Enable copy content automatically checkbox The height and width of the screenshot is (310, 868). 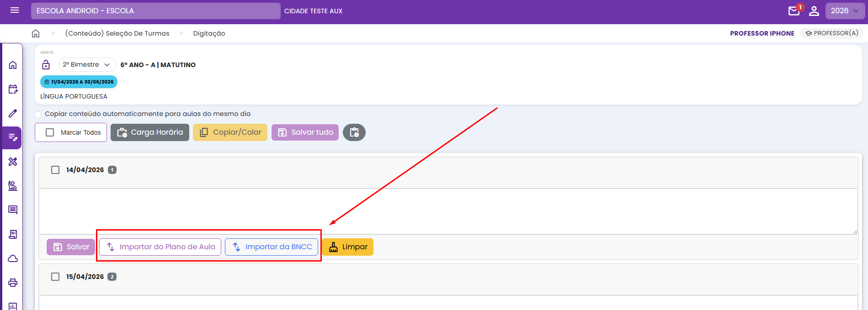pos(38,114)
